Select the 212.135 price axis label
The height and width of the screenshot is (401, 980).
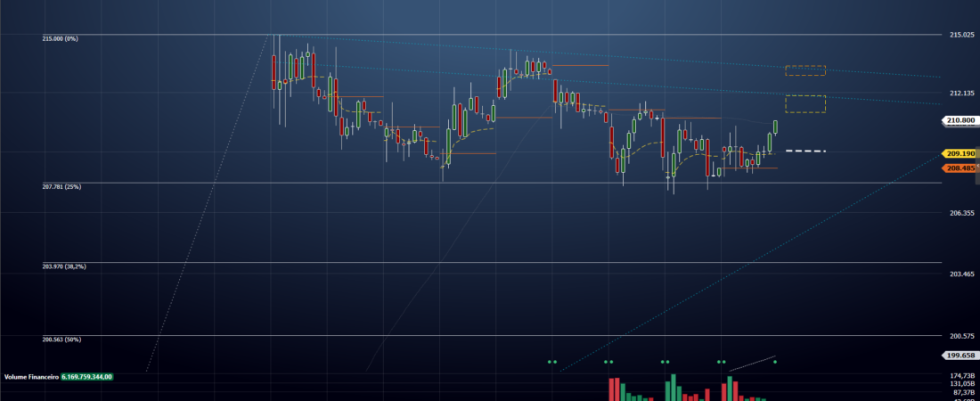click(x=960, y=94)
